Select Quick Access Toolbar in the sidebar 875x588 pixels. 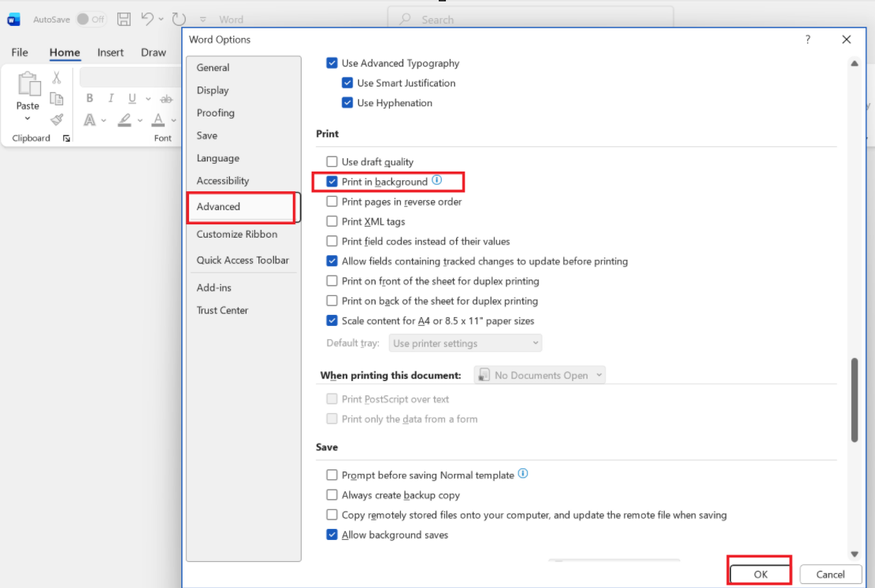[243, 261]
